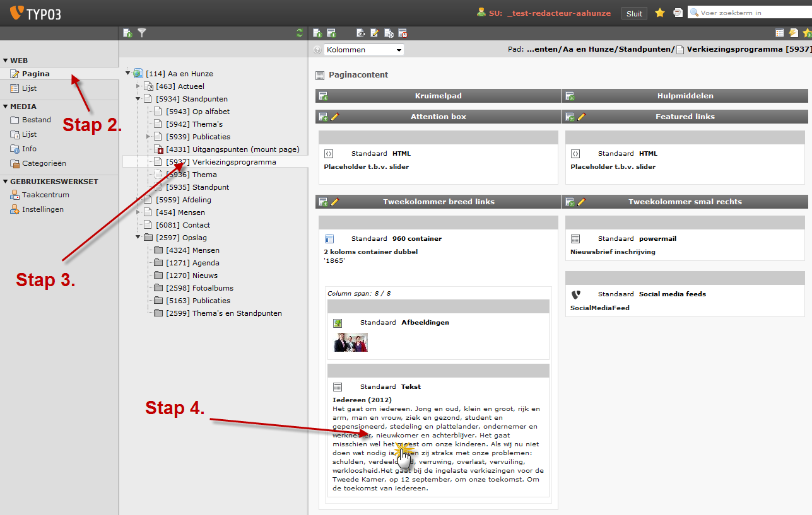
Task: Edit Attention box column with pencil icon
Action: pyautogui.click(x=334, y=117)
